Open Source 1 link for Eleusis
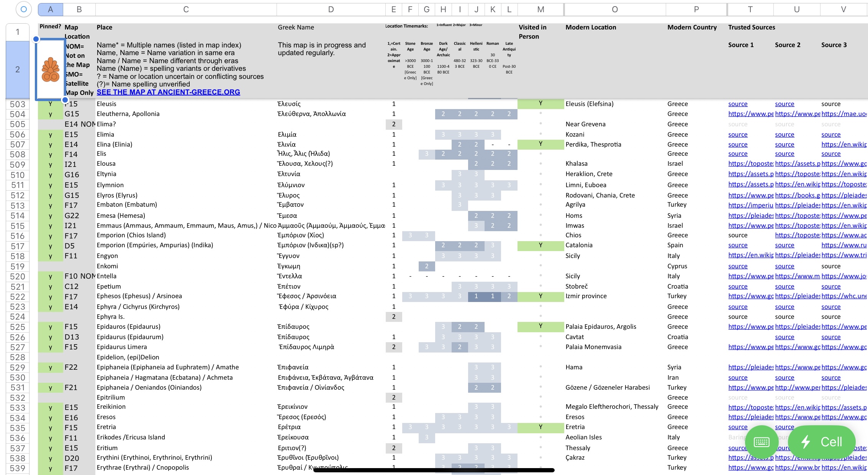 pos(737,104)
